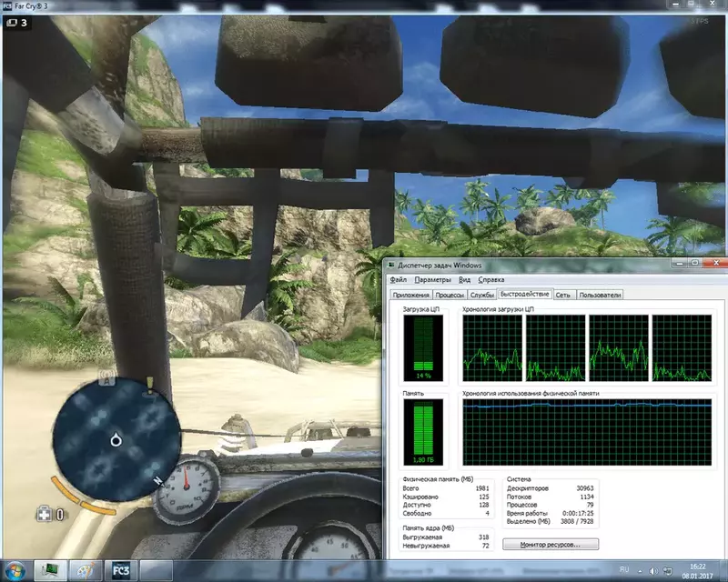Click the Task Manager title bar icon
728x582 pixels.
391,265
